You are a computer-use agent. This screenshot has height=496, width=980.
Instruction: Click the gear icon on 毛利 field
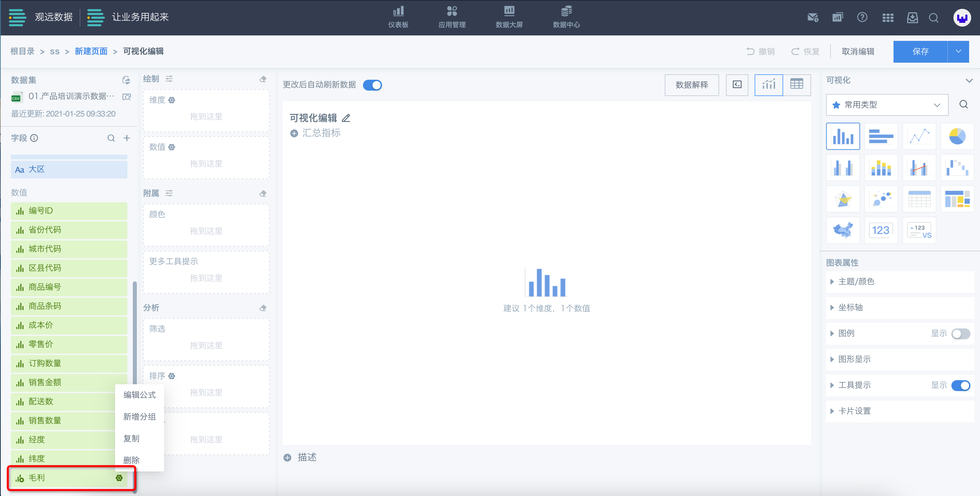coord(119,478)
